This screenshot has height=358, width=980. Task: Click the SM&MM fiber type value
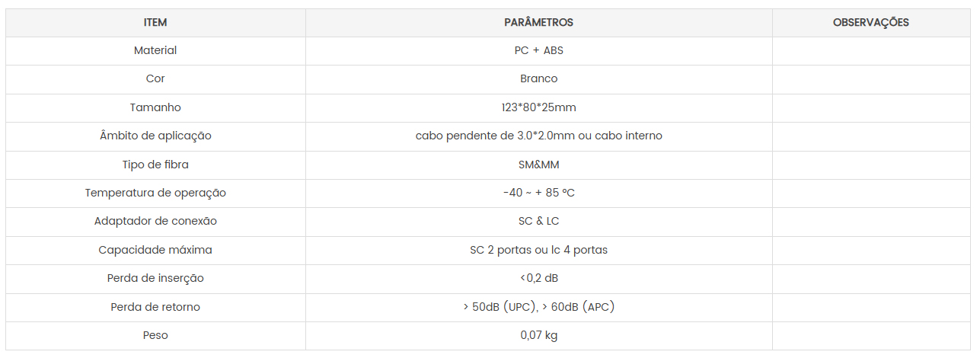click(538, 165)
